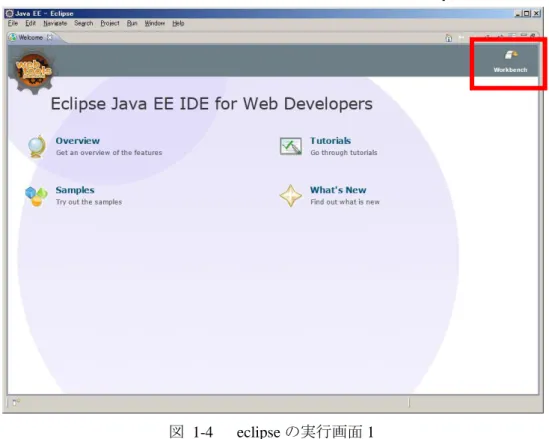Click 'Get an overview of the features' text

pos(109,153)
